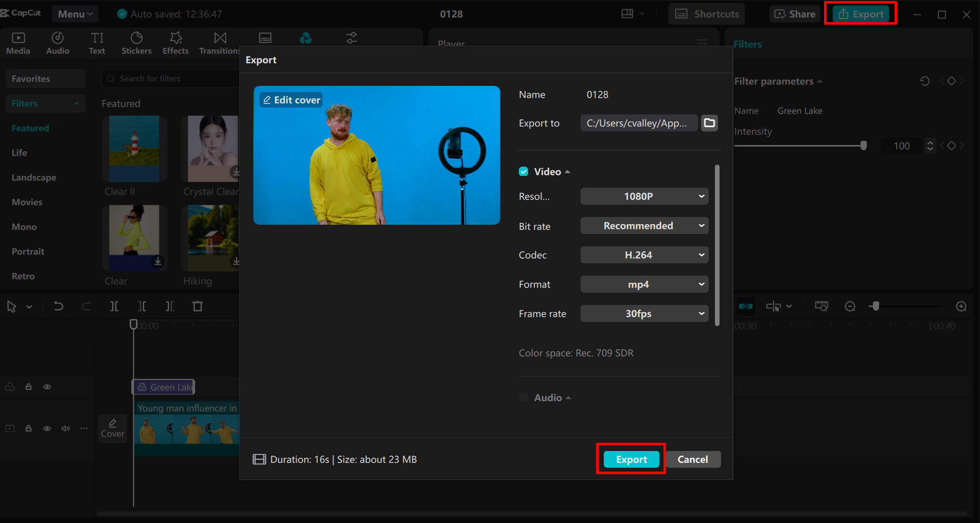980x523 pixels.
Task: Open the Audio panel
Action: (58, 43)
